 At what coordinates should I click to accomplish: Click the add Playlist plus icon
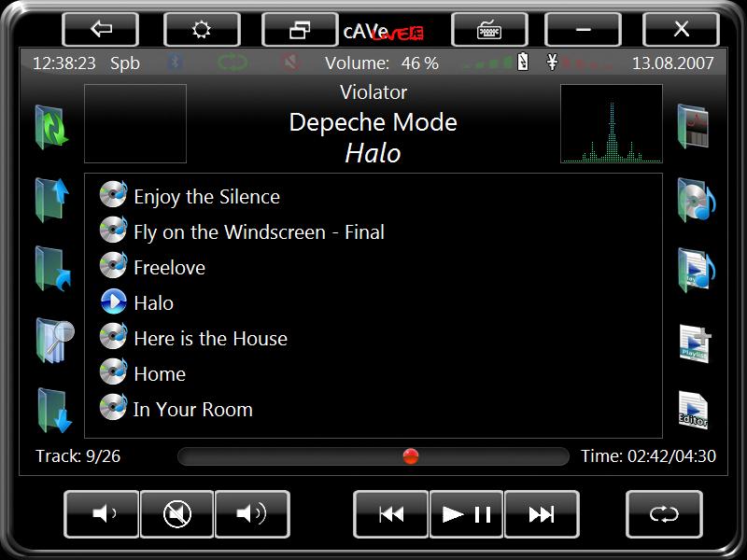(x=695, y=343)
